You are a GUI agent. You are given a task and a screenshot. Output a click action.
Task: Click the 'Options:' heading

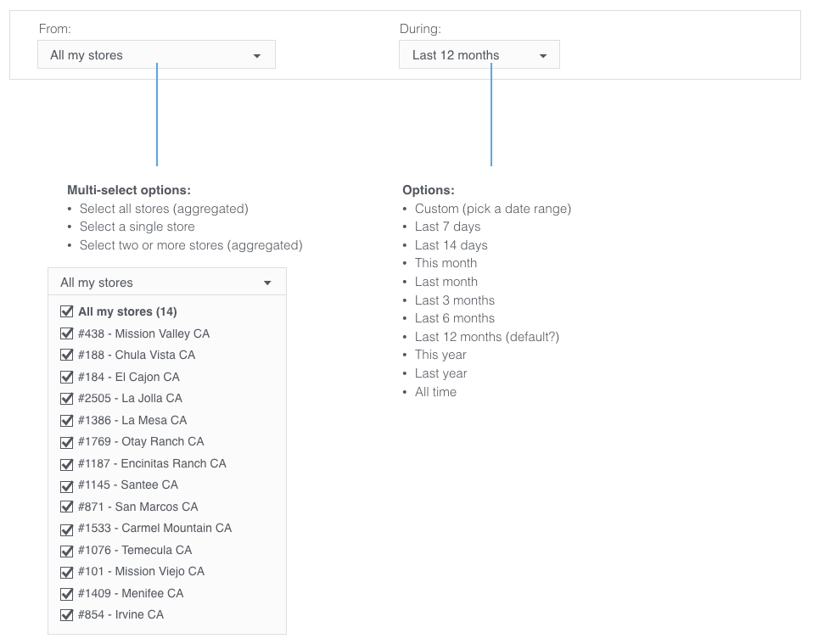click(429, 190)
